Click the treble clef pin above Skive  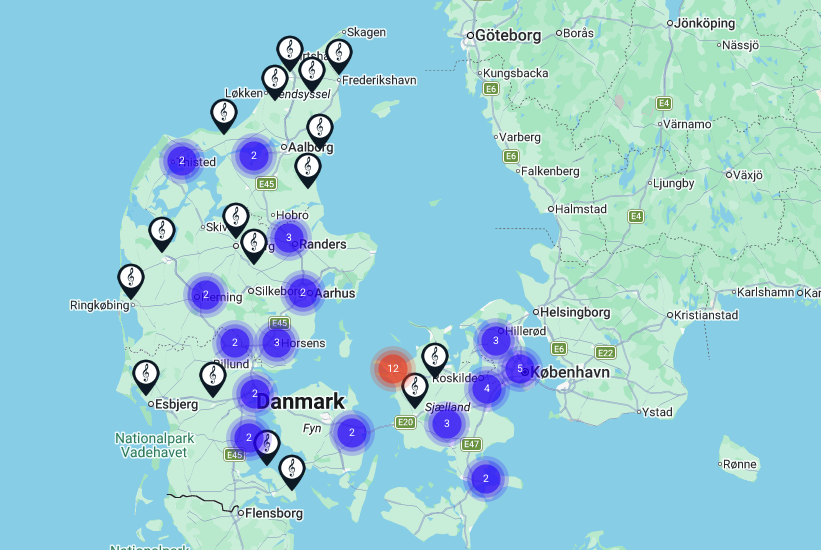tap(235, 218)
